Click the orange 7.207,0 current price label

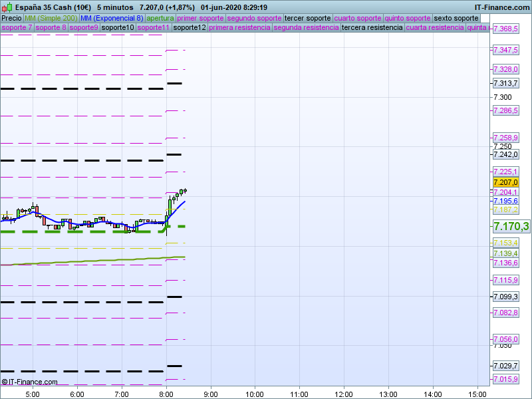coord(505,182)
